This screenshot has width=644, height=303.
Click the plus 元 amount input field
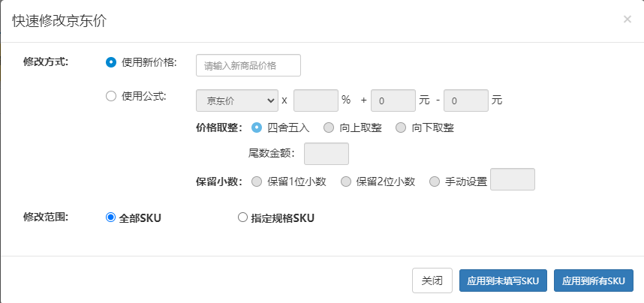tap(393, 100)
